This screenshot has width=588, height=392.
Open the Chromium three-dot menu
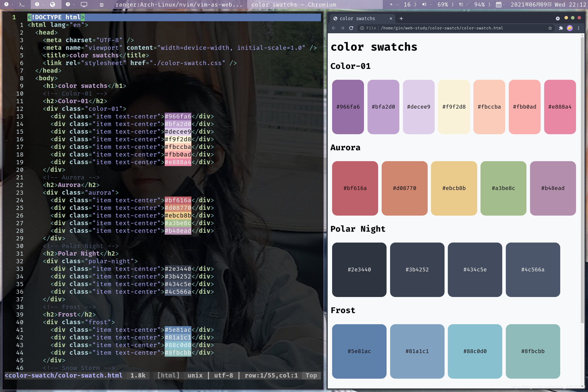tap(579, 28)
